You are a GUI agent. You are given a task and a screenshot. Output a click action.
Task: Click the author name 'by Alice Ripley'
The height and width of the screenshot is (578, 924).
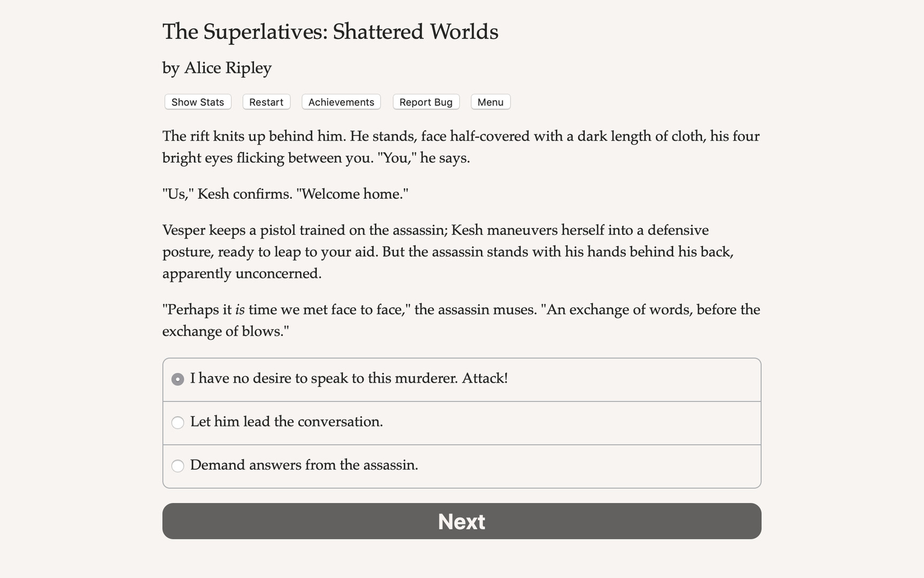(x=217, y=68)
